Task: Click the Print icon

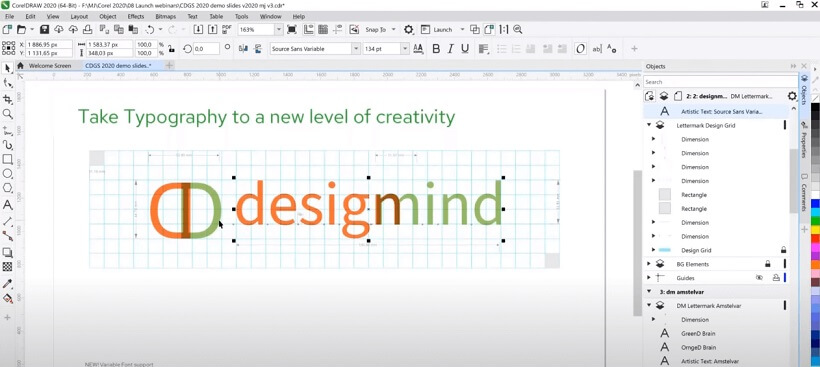Action: (88, 29)
